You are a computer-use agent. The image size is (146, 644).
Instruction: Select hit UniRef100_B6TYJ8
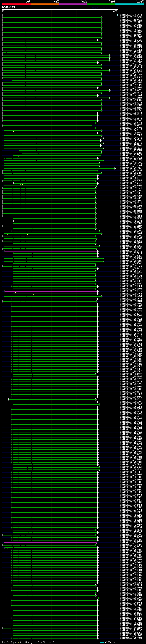pyautogui.click(x=131, y=148)
